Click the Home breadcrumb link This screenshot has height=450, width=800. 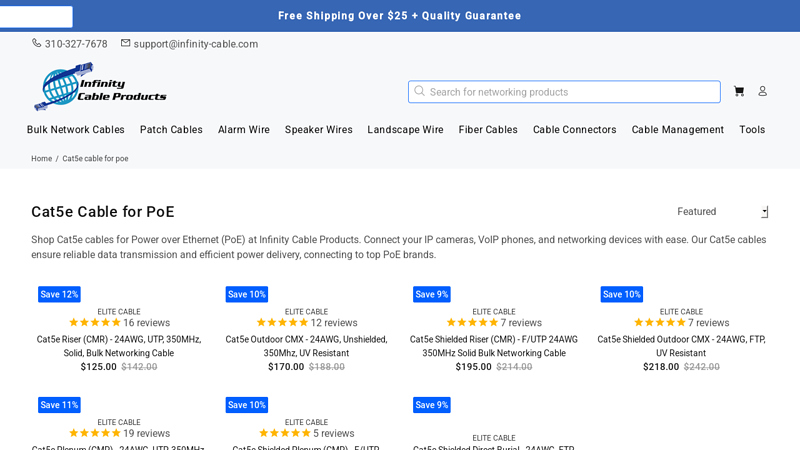pos(41,159)
